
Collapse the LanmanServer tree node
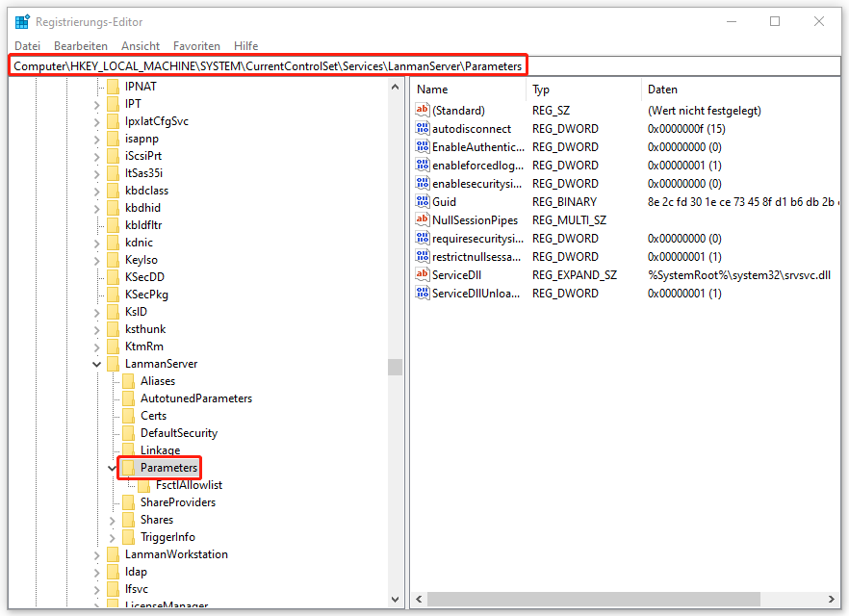[x=97, y=364]
